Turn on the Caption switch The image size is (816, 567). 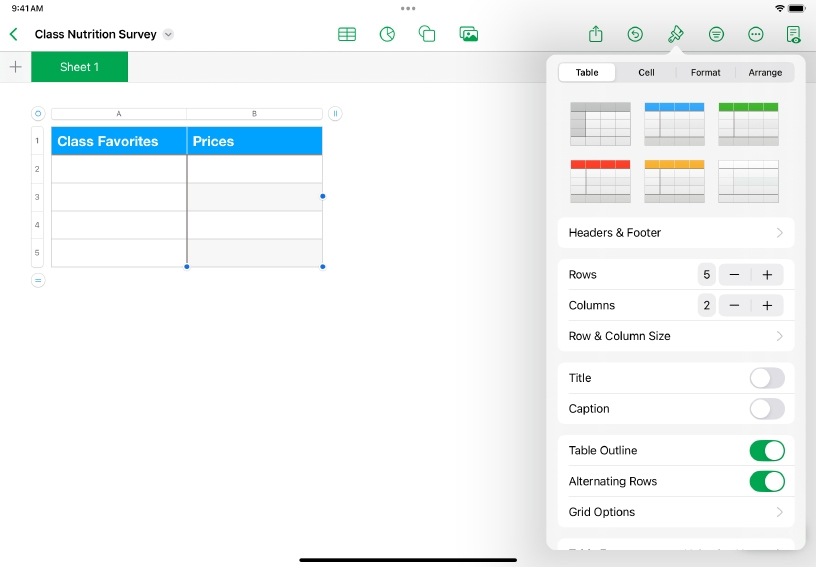(766, 409)
